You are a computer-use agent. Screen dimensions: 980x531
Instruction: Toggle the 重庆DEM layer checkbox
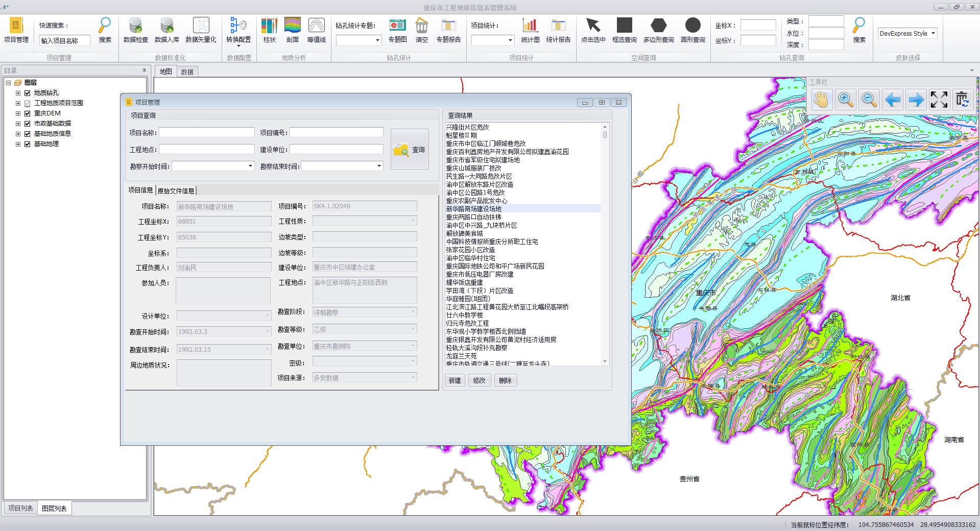tap(28, 113)
